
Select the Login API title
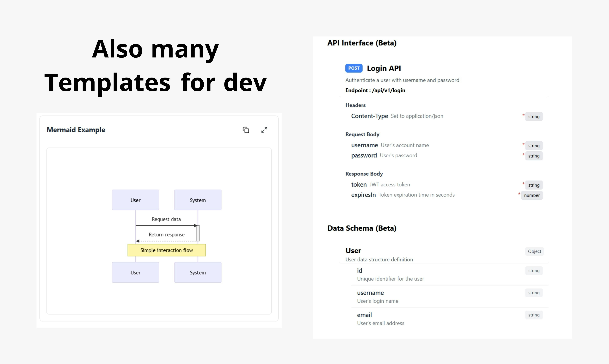coord(384,68)
